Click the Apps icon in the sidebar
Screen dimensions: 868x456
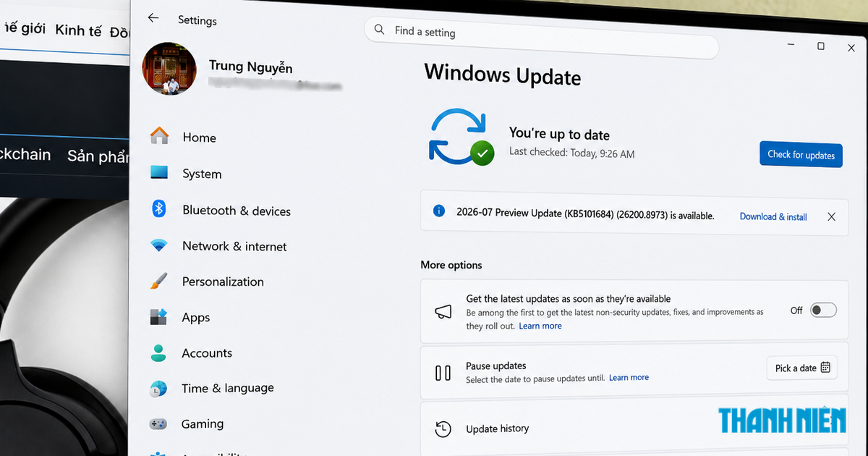(158, 316)
